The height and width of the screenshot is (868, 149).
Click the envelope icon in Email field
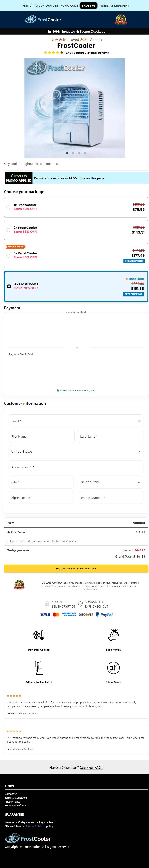[x=139, y=421]
